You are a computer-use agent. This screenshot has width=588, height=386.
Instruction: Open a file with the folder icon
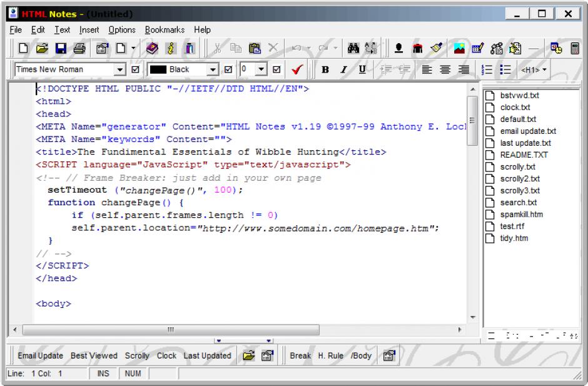click(x=42, y=48)
